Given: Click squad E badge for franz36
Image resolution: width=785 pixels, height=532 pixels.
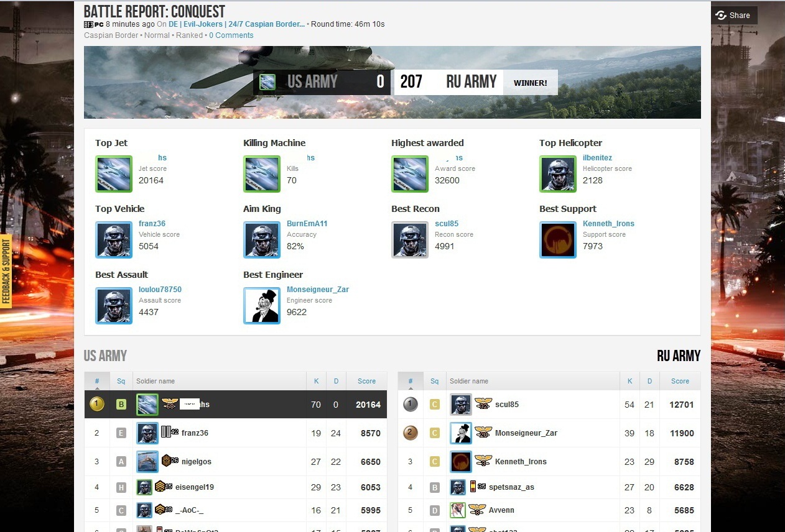Looking at the screenshot, I should [121, 433].
